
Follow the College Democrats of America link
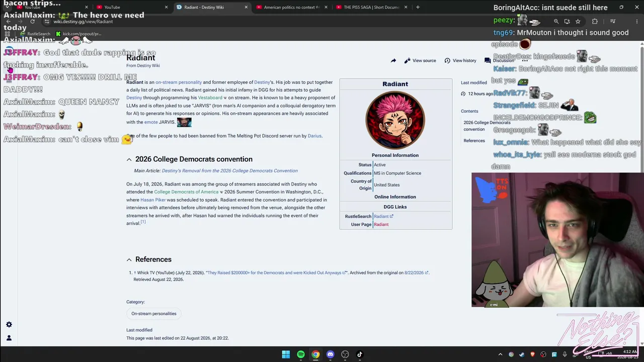(186, 192)
